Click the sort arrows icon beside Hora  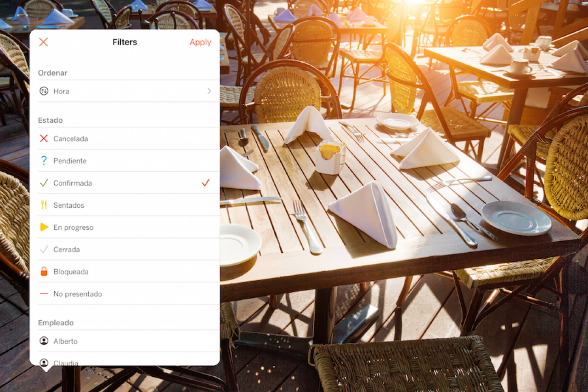[x=44, y=91]
